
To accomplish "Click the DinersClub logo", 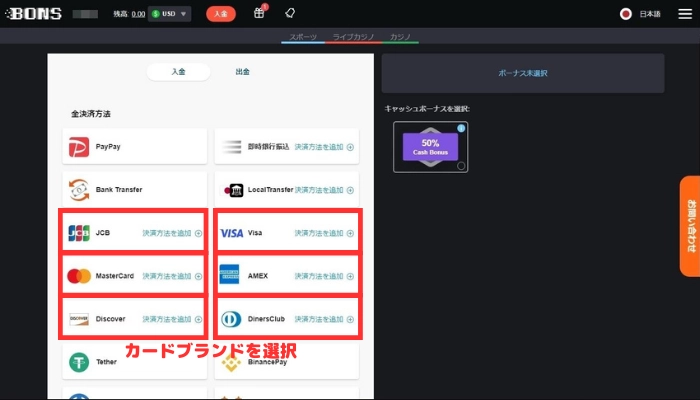I will click(x=231, y=319).
